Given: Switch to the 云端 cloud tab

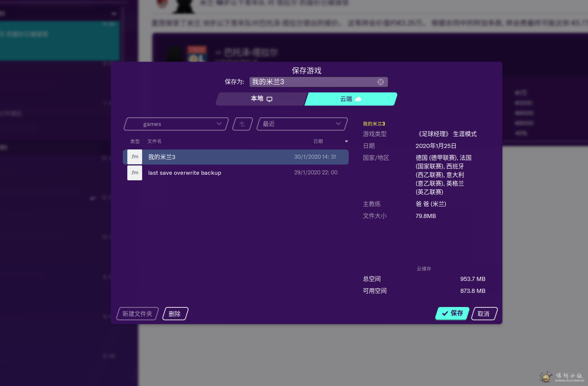Looking at the screenshot, I should pos(351,99).
